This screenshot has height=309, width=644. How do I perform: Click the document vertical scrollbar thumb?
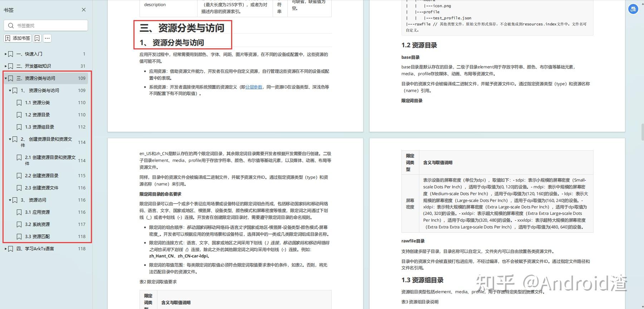[x=642, y=132]
